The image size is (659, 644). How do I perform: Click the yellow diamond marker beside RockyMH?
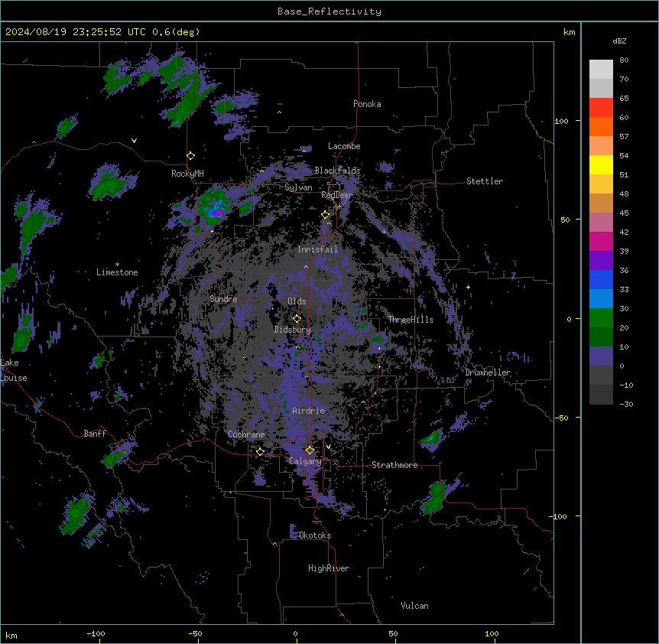[190, 156]
